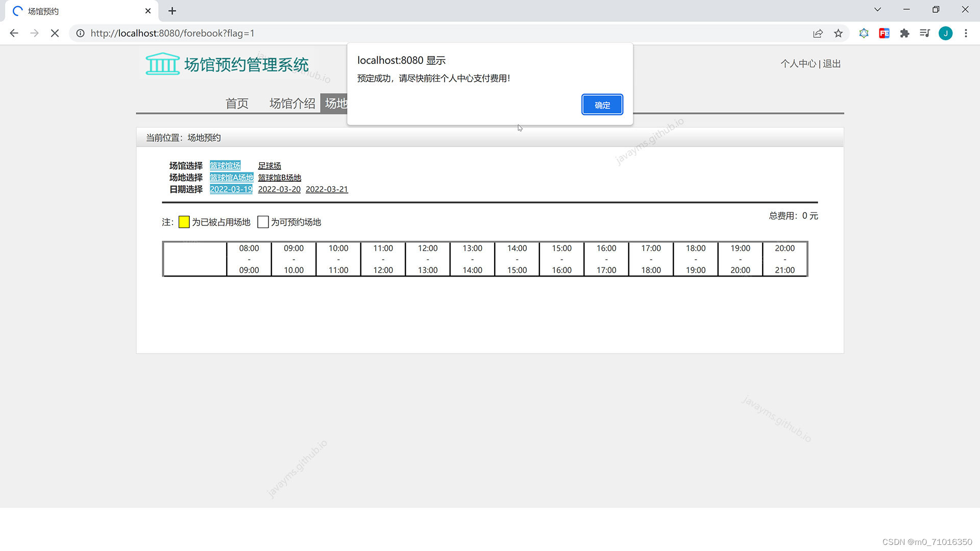The height and width of the screenshot is (551, 980).
Task: Open the 场馆介绍 navigation item
Action: click(x=292, y=103)
